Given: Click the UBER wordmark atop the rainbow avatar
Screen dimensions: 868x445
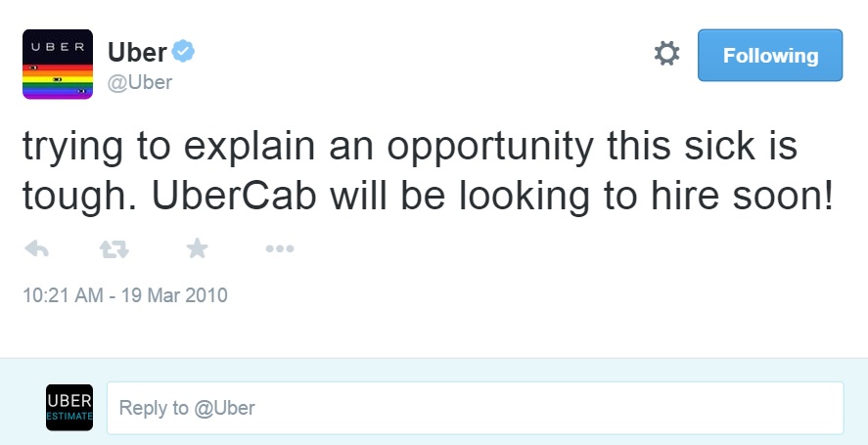Looking at the screenshot, I should [58, 45].
